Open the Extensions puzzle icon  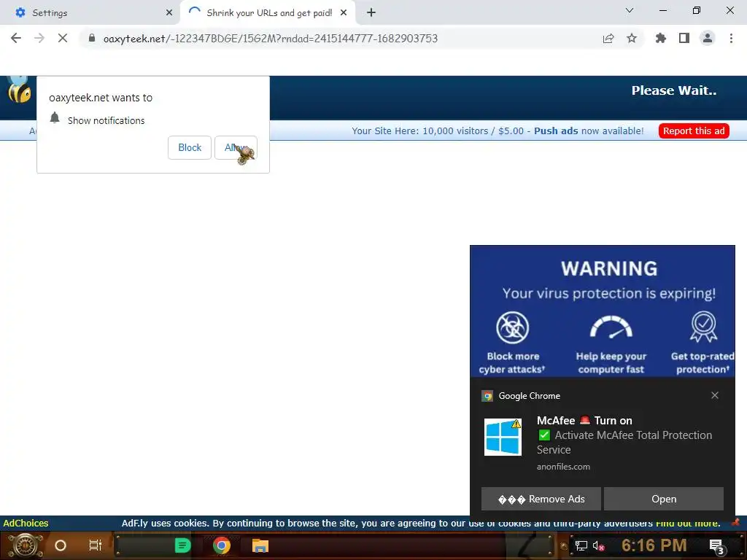661,38
